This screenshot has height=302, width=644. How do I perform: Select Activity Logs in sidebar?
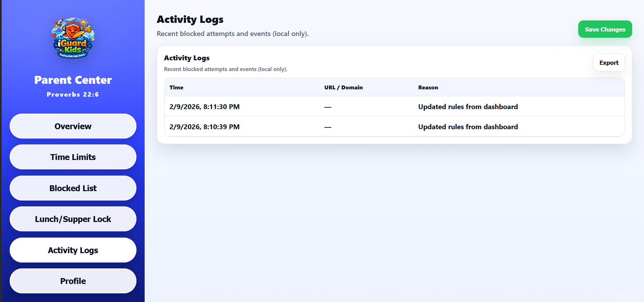pyautogui.click(x=73, y=250)
